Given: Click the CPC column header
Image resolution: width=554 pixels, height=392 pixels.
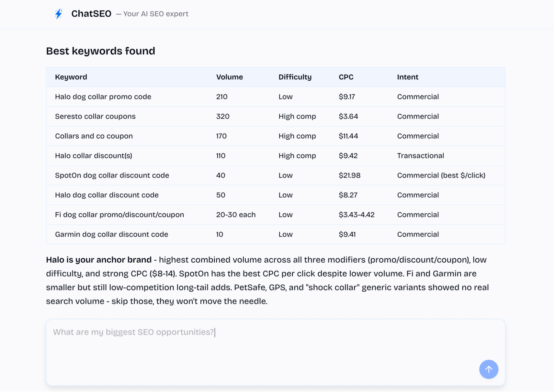Looking at the screenshot, I should (x=346, y=77).
